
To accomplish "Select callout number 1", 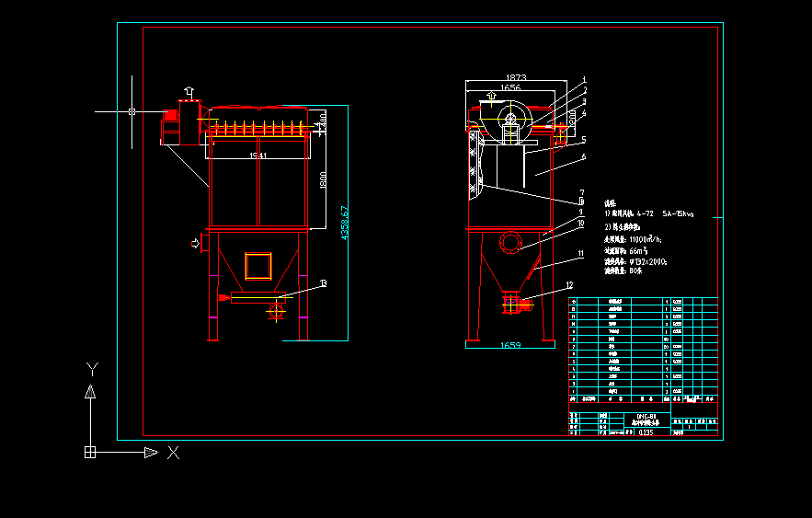I will pos(584,80).
